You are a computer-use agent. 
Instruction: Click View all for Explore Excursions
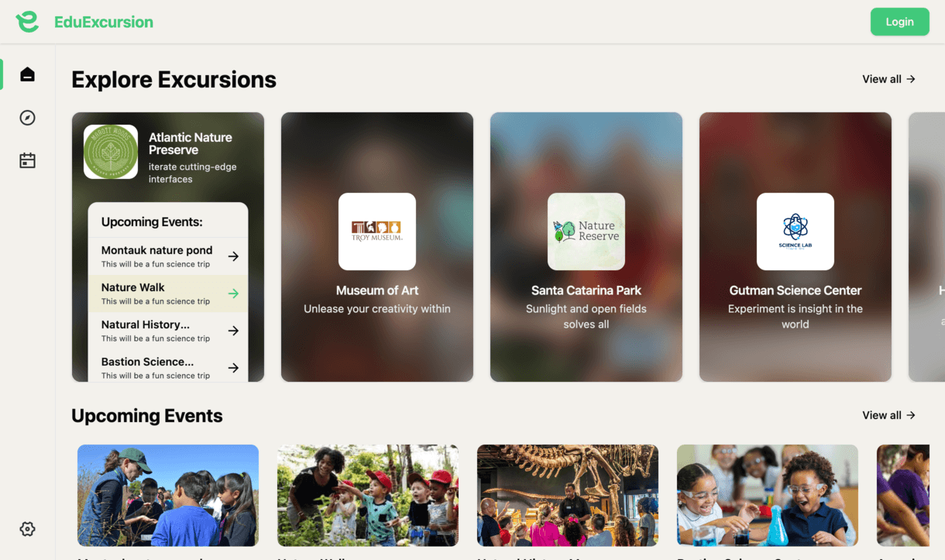pyautogui.click(x=888, y=79)
